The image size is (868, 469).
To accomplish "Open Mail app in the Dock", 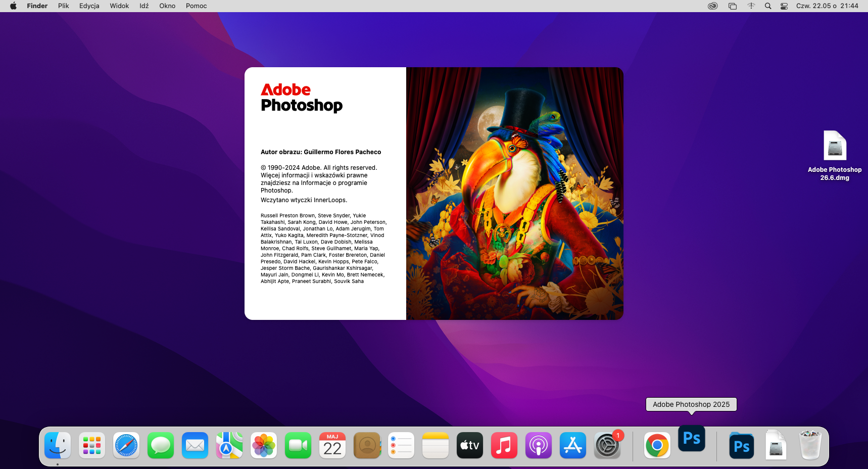I will pyautogui.click(x=195, y=445).
